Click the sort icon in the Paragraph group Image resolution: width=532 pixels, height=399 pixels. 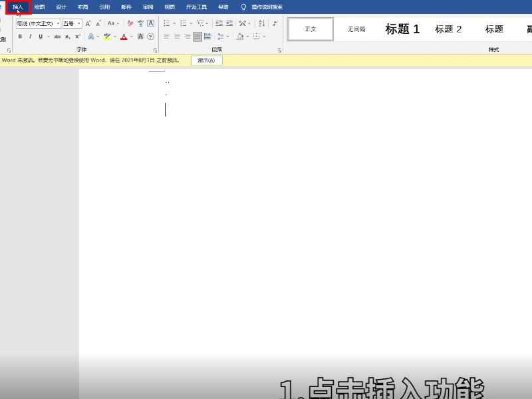click(x=262, y=23)
